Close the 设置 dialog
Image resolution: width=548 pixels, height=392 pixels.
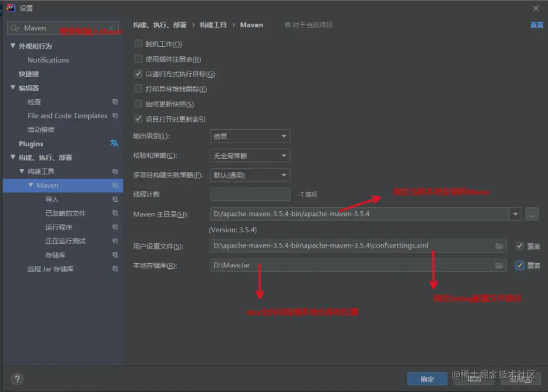[x=536, y=8]
